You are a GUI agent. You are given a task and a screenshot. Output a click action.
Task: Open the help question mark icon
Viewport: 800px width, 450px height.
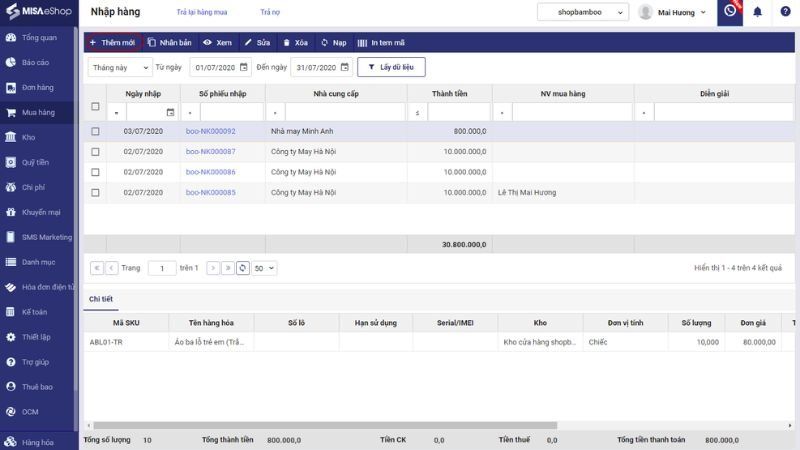point(784,12)
